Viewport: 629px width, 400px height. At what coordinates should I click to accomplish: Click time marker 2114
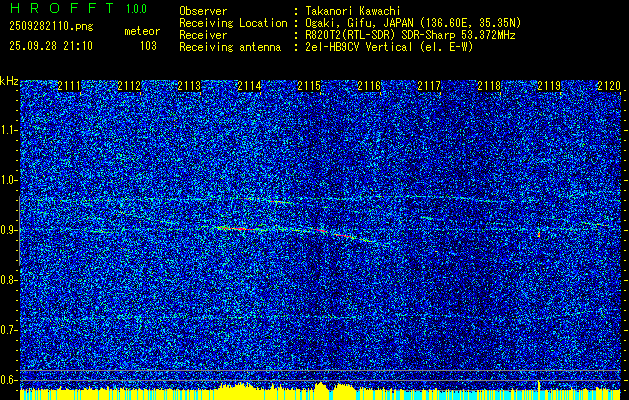(249, 86)
